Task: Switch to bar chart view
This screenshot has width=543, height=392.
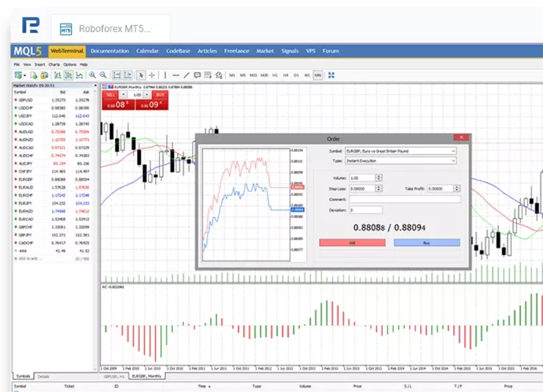Action: coord(57,75)
